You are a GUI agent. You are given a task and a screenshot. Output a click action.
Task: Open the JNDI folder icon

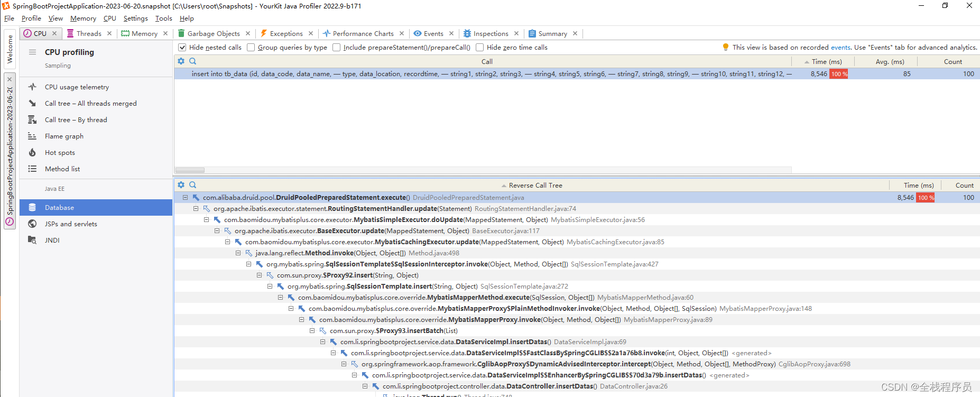click(32, 240)
